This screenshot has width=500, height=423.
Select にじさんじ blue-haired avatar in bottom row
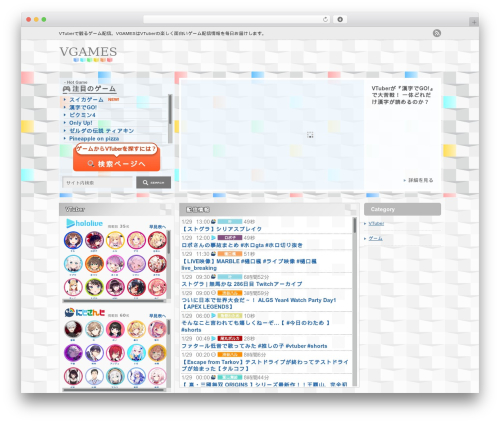coord(136,376)
